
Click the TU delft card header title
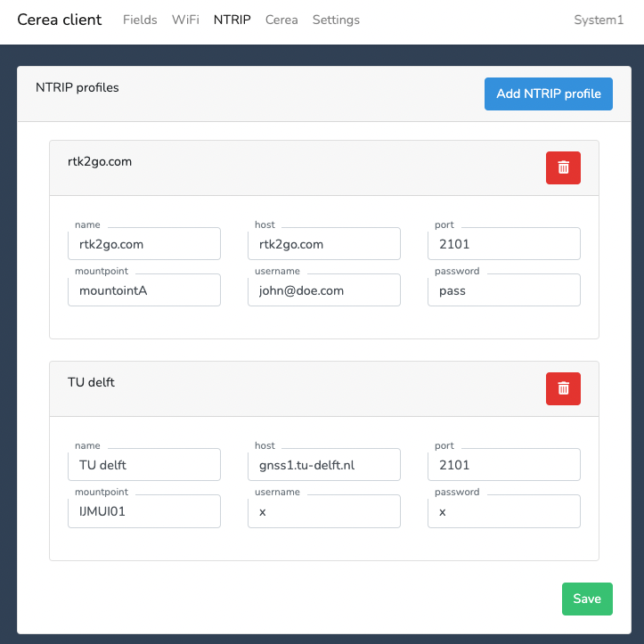pos(91,382)
